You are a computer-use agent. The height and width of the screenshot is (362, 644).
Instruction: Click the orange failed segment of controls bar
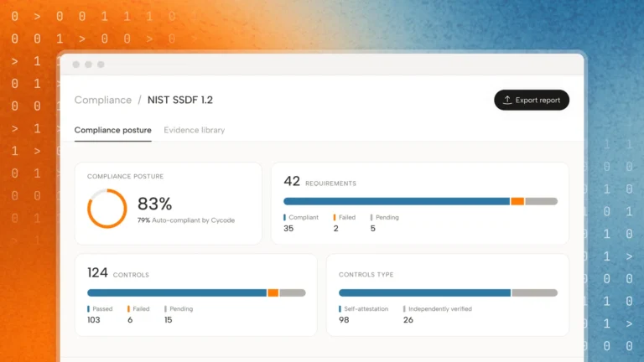273,293
